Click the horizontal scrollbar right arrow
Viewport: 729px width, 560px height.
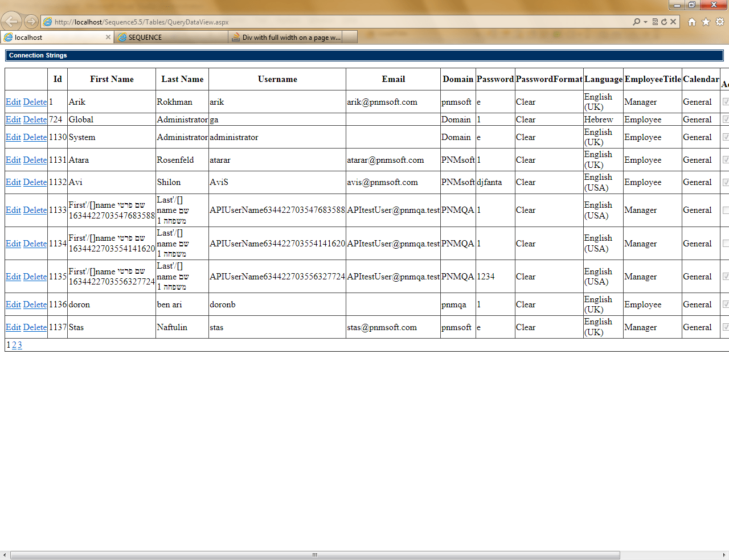(724, 555)
